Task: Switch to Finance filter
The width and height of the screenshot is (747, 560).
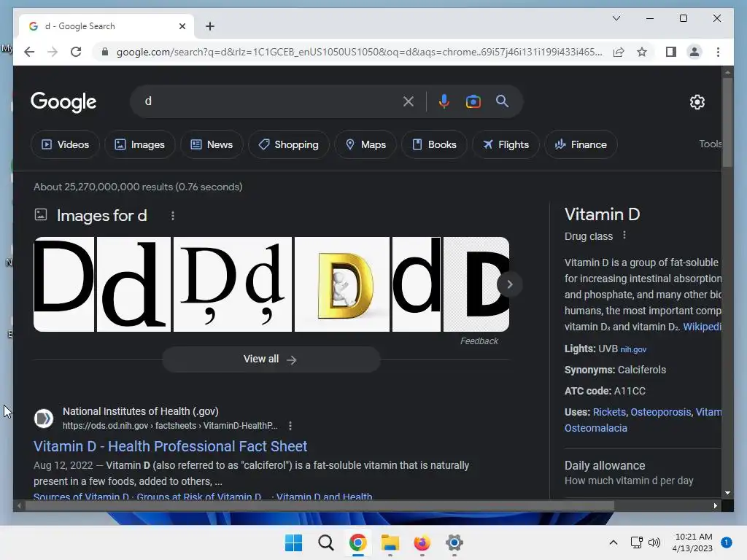Action: coord(581,144)
